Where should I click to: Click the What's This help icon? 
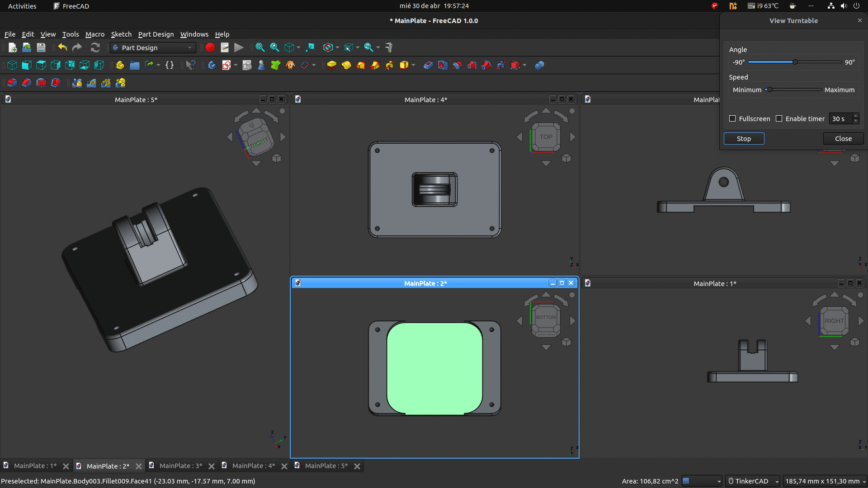point(190,65)
